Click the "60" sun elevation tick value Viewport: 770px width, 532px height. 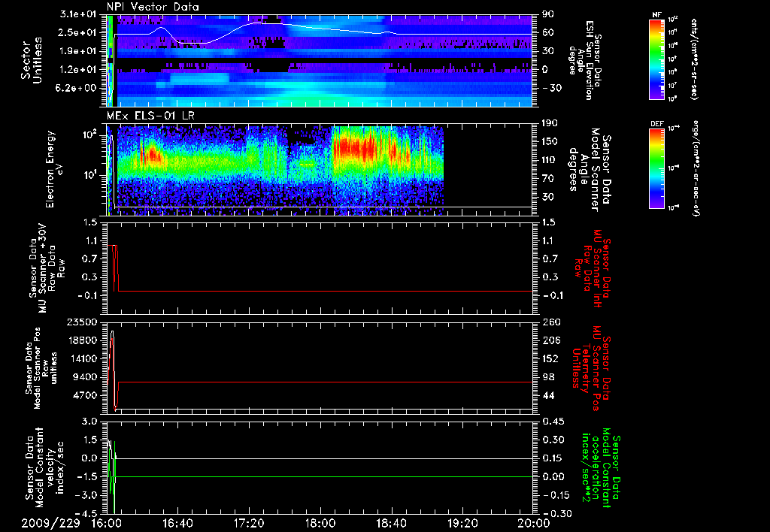[548, 32]
